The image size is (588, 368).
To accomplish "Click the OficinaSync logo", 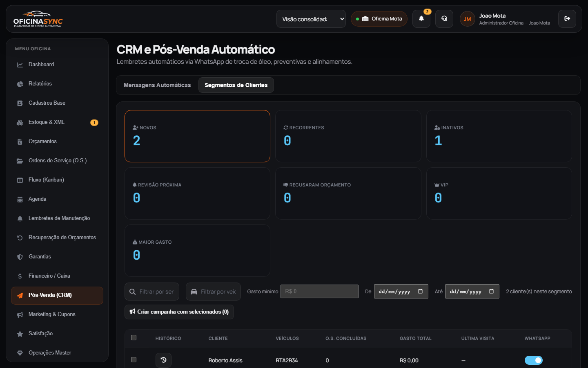I will pyautogui.click(x=38, y=19).
